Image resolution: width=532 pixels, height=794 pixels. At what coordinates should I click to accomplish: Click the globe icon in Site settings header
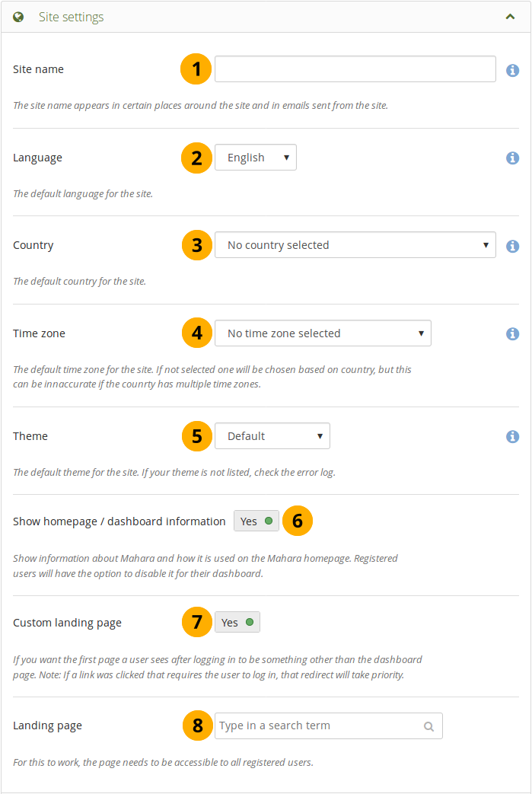click(19, 17)
